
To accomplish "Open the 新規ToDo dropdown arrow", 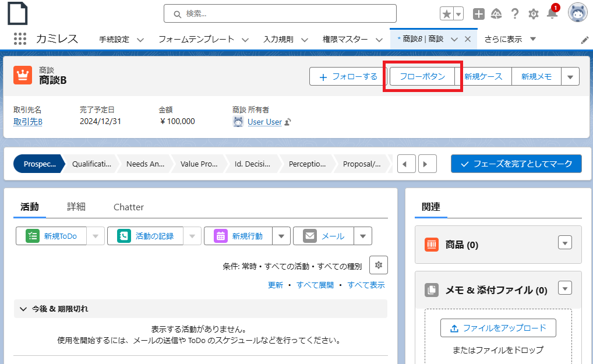I will click(x=96, y=236).
